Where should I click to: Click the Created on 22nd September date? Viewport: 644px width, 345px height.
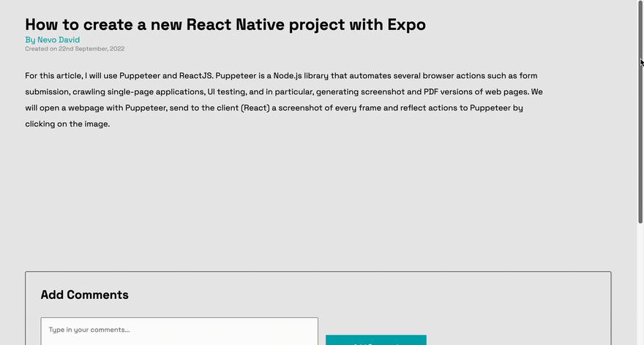coord(75,49)
